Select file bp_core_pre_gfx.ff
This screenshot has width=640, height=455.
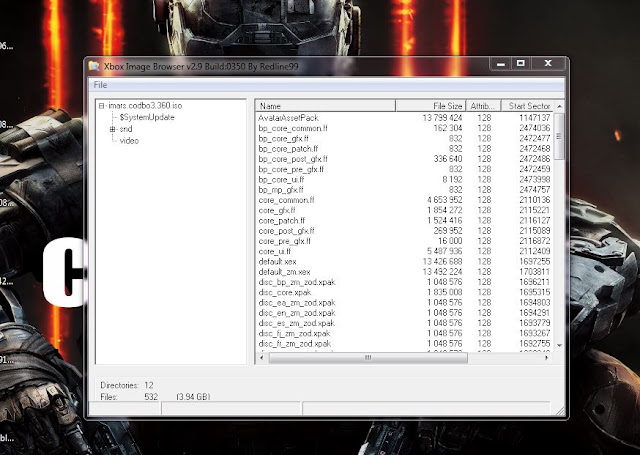tap(291, 169)
